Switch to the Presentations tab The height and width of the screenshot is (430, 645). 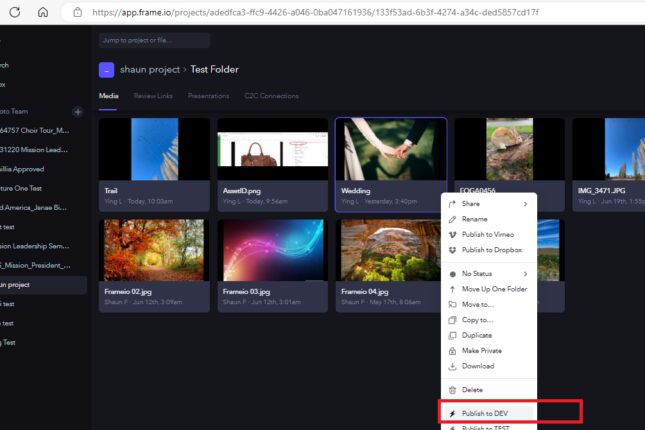208,96
